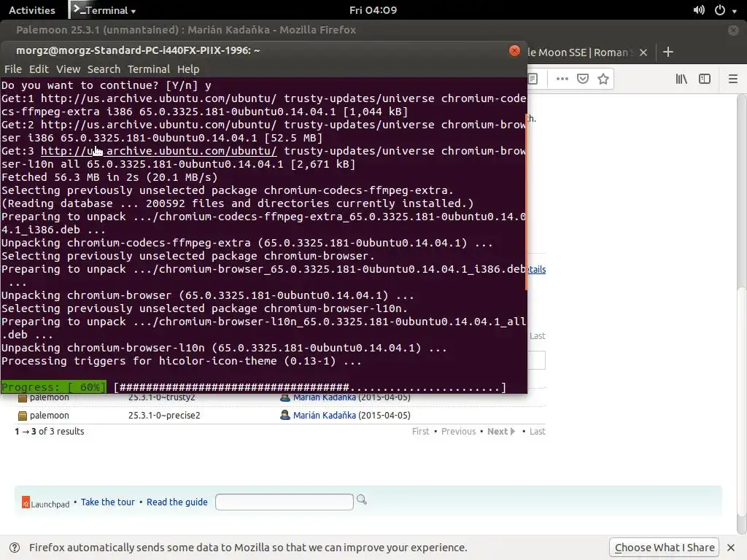Viewport: 747px width, 560px height.
Task: Open Firefox page actions three-dots menu
Action: point(562,79)
